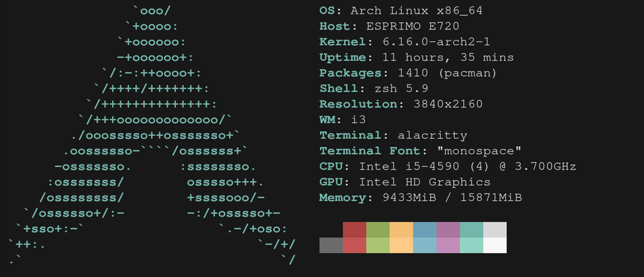Click the Uptime line text
Screen dimensions: 644x277
pos(416,57)
